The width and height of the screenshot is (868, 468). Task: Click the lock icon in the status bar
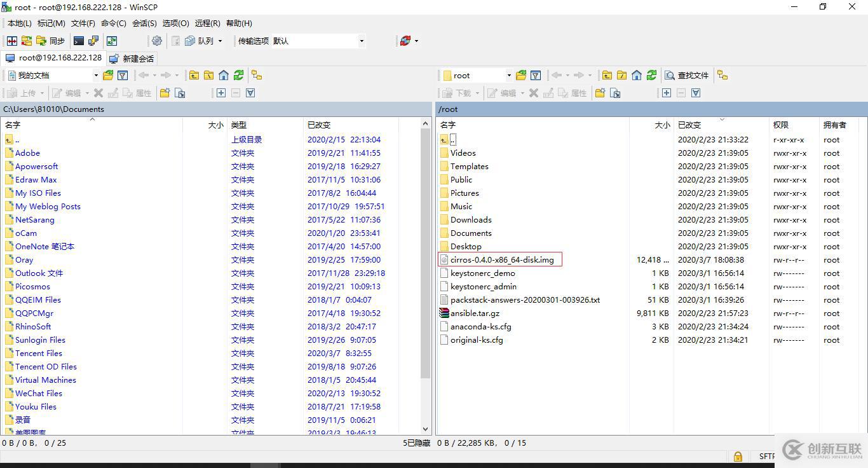[738, 456]
